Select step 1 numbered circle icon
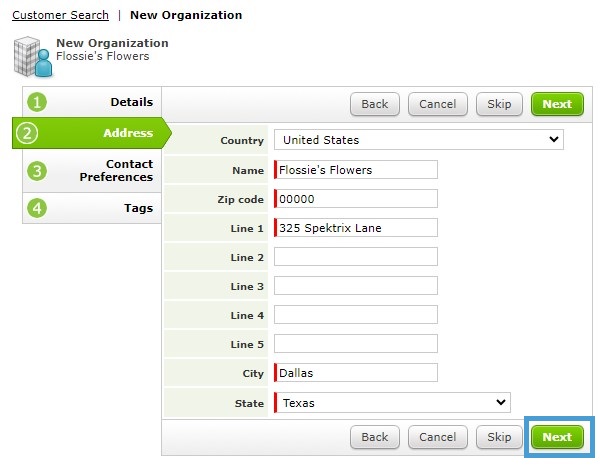The height and width of the screenshot is (467, 600). click(37, 102)
